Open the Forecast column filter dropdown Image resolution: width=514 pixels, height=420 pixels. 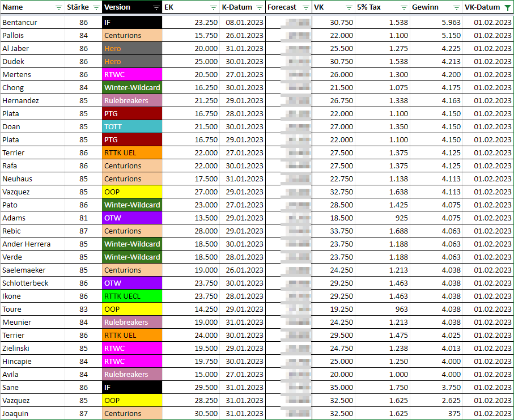tap(306, 7)
